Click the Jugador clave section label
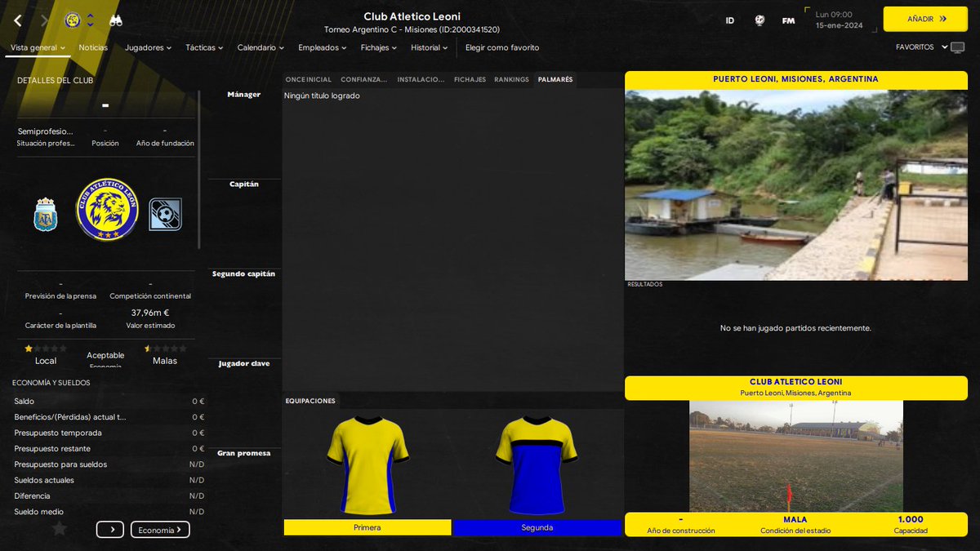Screen dimensions: 980x551 (243, 364)
